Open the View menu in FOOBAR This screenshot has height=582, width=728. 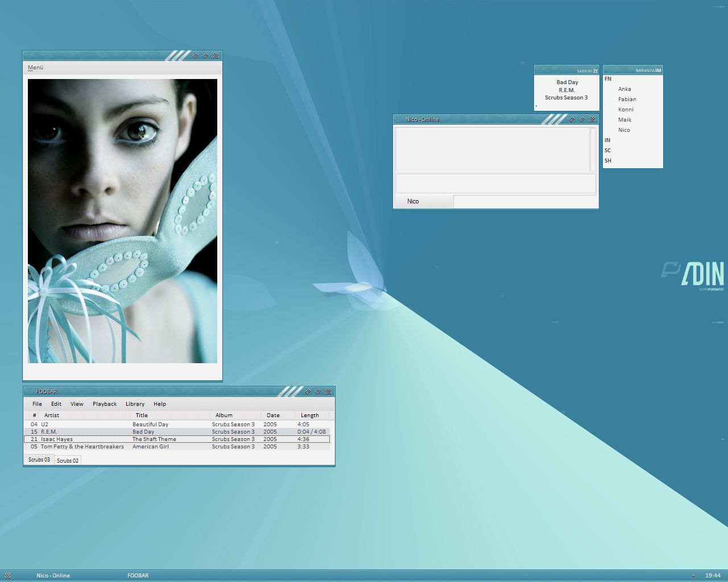tap(77, 404)
